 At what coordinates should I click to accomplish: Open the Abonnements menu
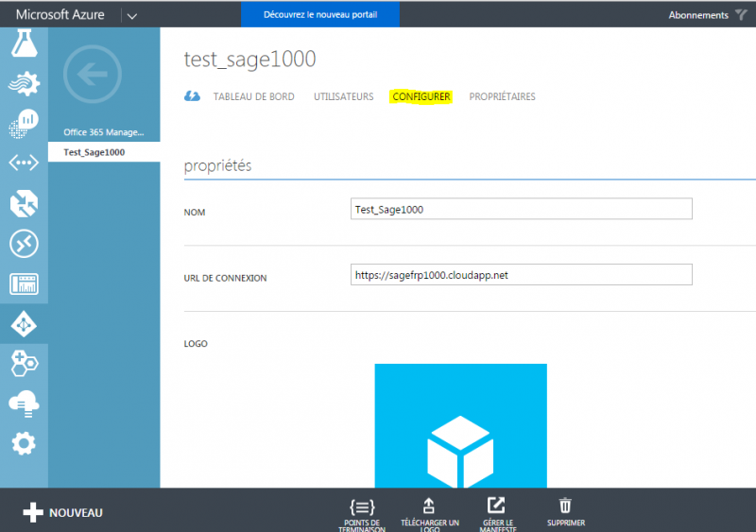coord(698,15)
